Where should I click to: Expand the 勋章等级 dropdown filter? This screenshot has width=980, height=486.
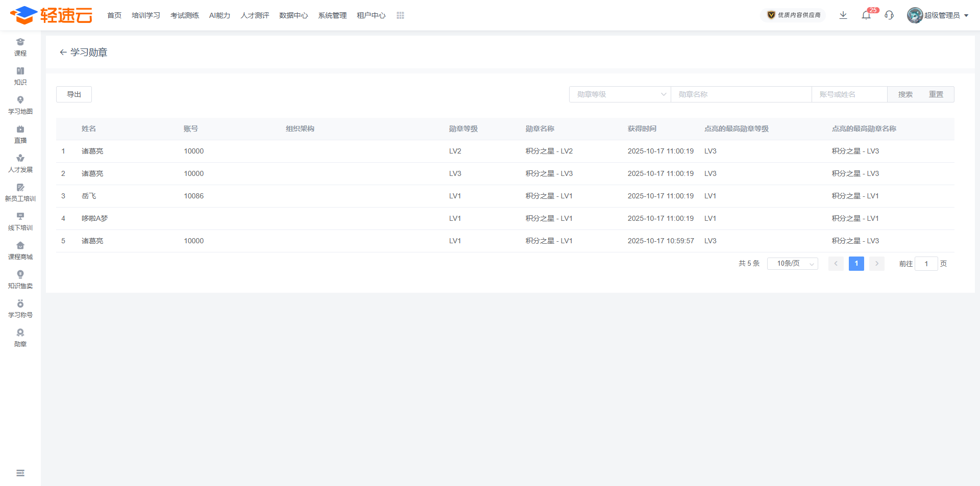[620, 94]
